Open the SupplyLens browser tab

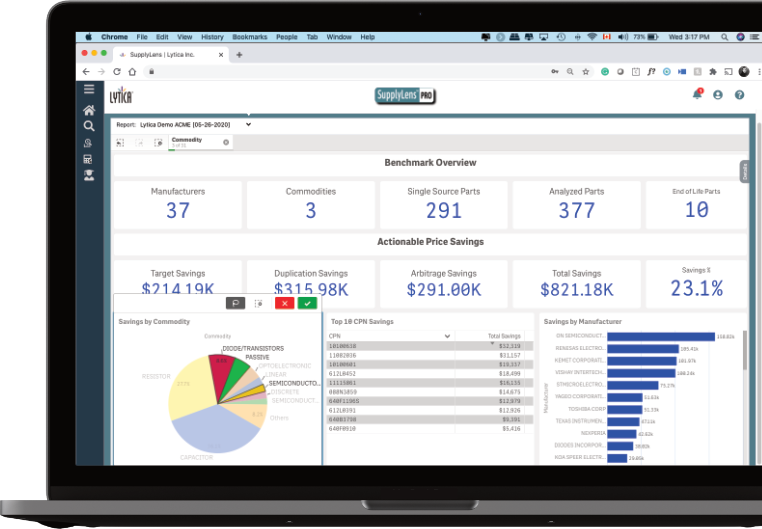(x=170, y=55)
